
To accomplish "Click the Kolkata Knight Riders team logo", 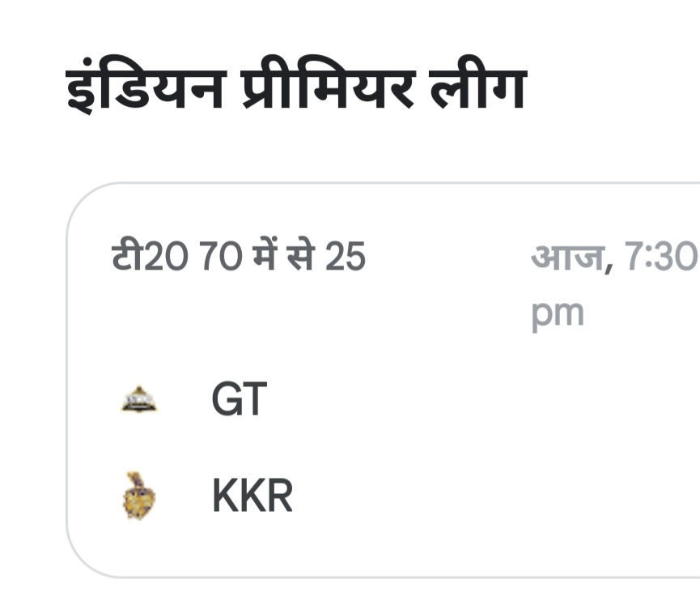I will 139,496.
